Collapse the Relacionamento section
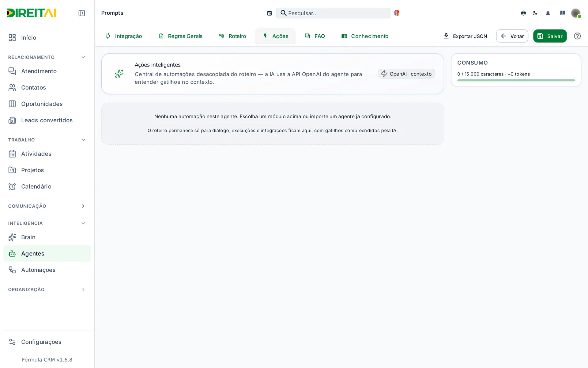Image resolution: width=588 pixels, height=368 pixels. [47, 57]
